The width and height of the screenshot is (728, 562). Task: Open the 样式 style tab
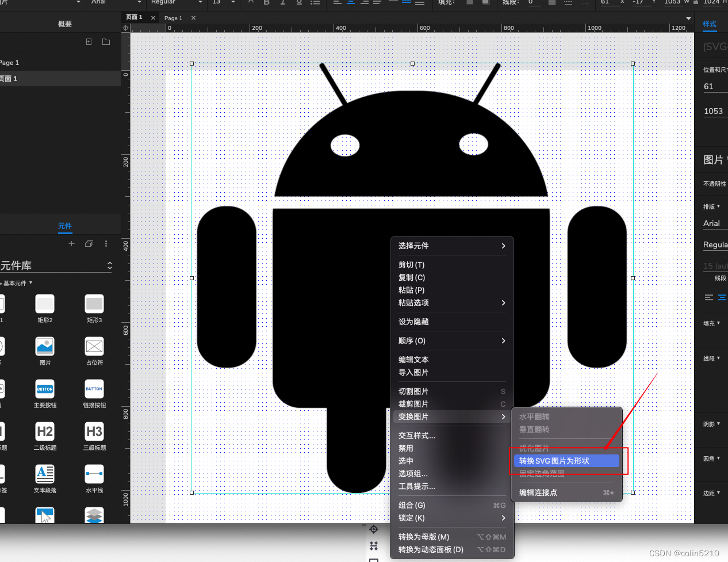(x=710, y=24)
